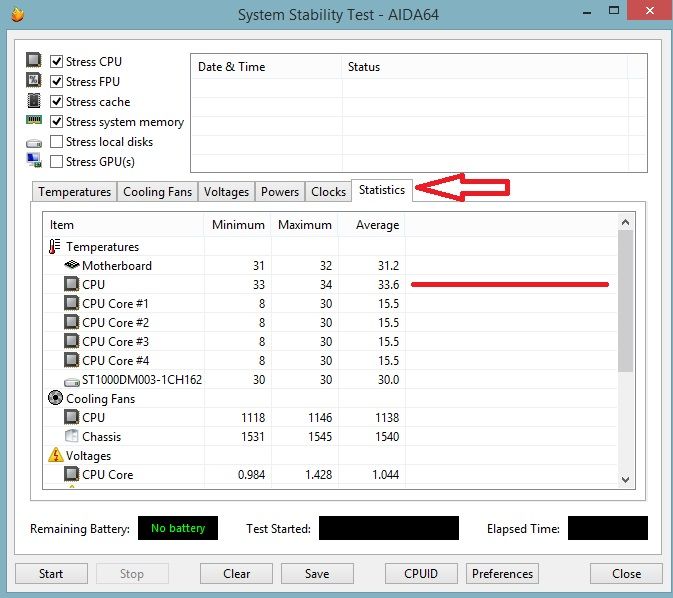The width and height of the screenshot is (673, 598).
Task: Click the Motherboard row icon
Action: coord(72,264)
